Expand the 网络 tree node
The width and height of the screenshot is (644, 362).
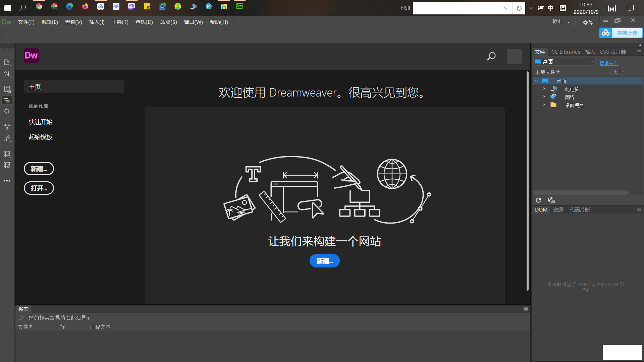(x=544, y=97)
